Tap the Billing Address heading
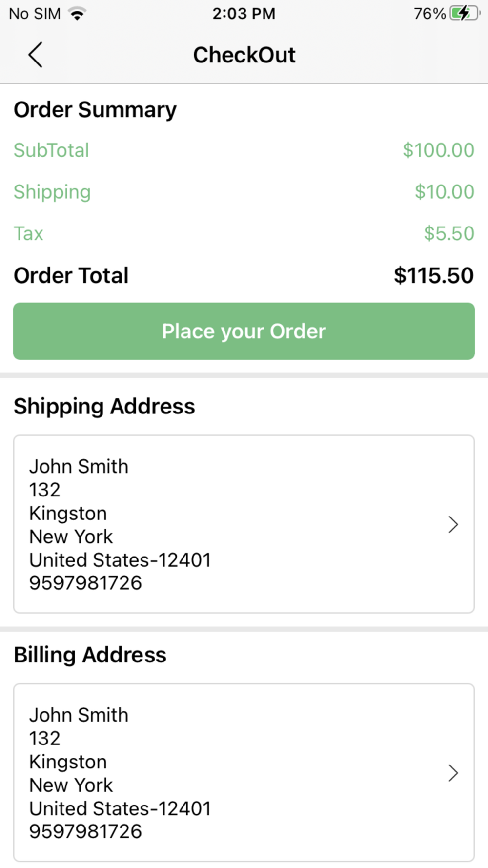488x868 pixels. (90, 656)
